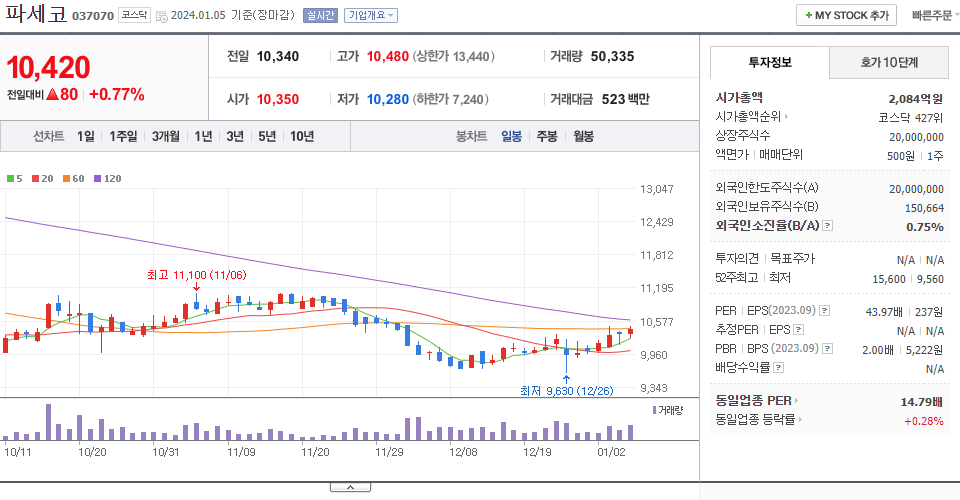The image size is (960, 500).
Task: Click the orange 60-day moving average swatch
Action: 66,179
